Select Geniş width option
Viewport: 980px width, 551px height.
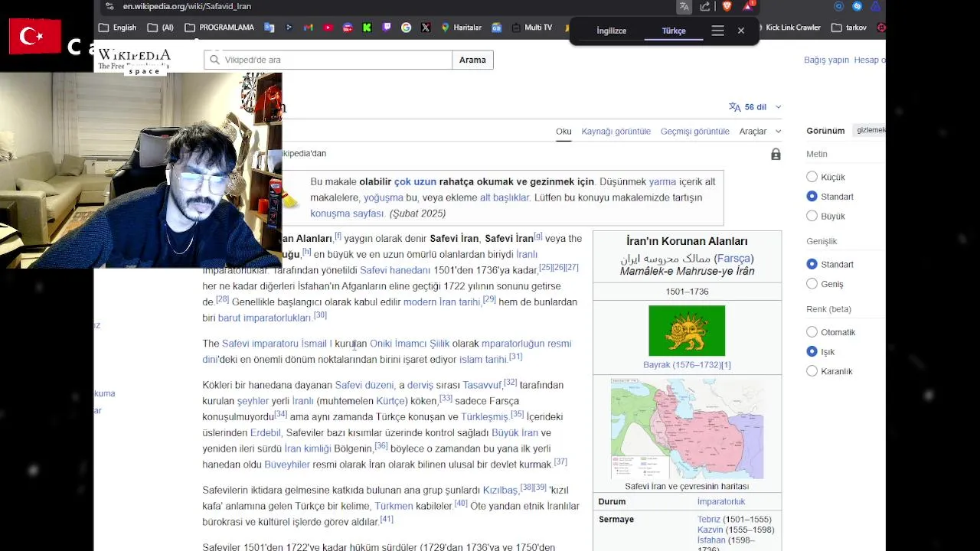812,284
